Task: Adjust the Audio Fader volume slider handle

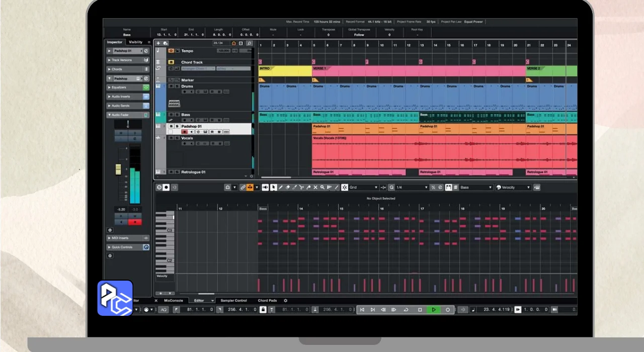Action: pyautogui.click(x=118, y=169)
